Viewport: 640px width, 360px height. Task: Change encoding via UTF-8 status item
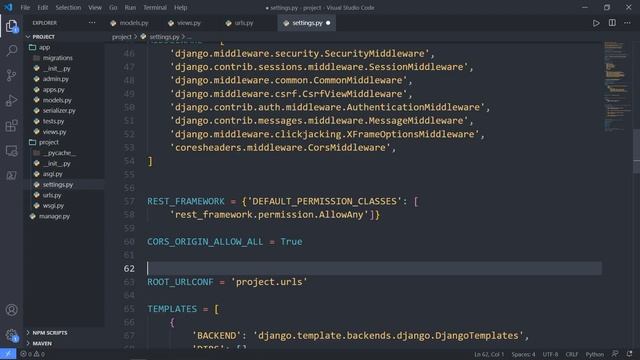point(550,354)
